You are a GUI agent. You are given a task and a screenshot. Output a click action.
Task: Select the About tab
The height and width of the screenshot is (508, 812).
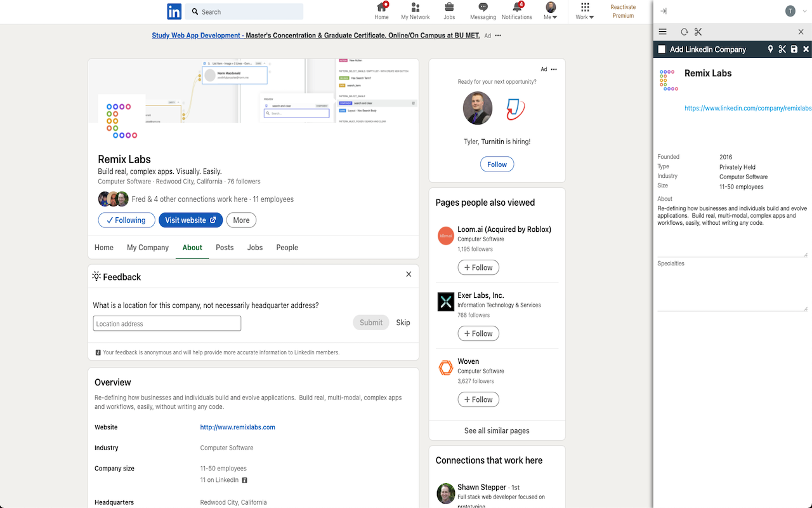[x=192, y=248]
